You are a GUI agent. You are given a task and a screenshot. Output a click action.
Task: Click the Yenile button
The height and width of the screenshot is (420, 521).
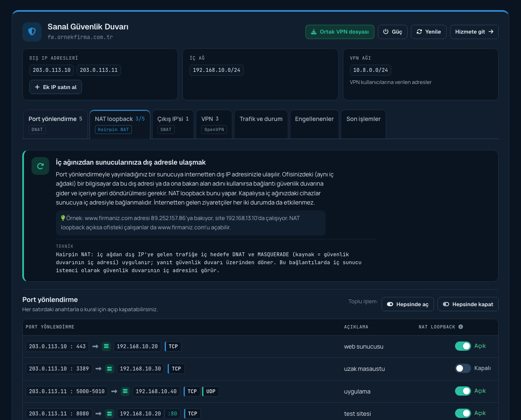[x=429, y=32]
